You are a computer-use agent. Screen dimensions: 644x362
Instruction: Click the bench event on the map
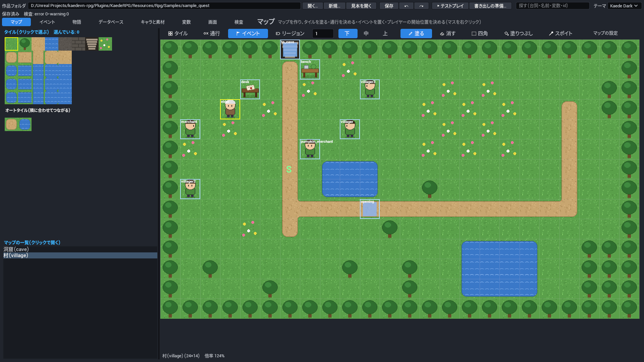coord(310,69)
